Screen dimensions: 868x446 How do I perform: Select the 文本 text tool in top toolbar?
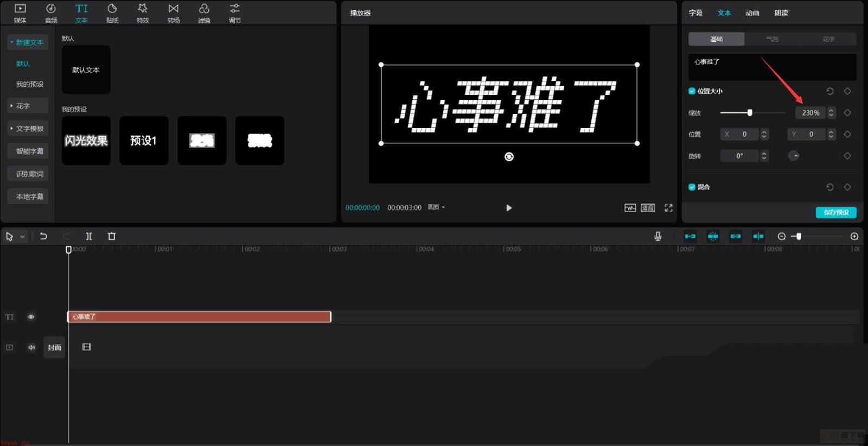(81, 13)
